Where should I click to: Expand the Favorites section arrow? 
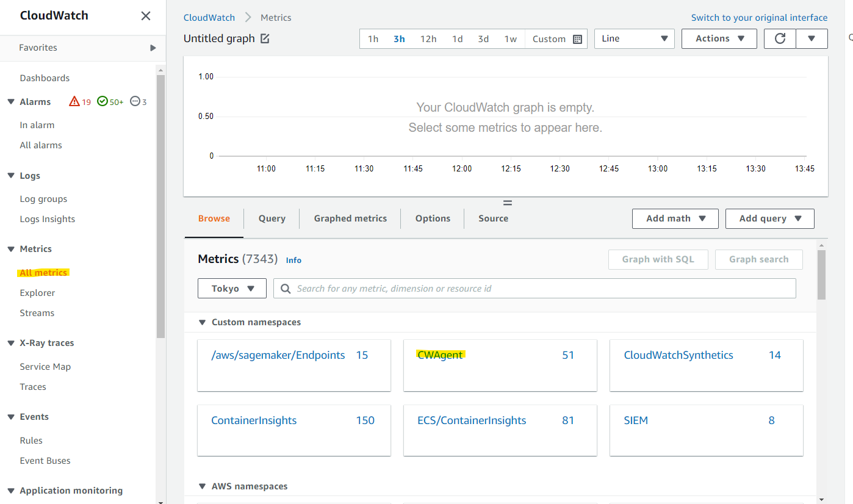153,48
